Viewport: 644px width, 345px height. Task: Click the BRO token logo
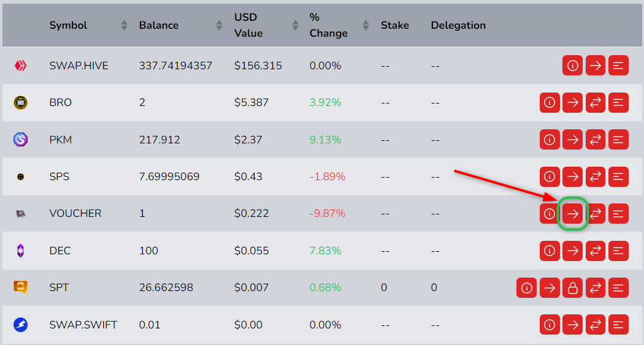tap(20, 102)
